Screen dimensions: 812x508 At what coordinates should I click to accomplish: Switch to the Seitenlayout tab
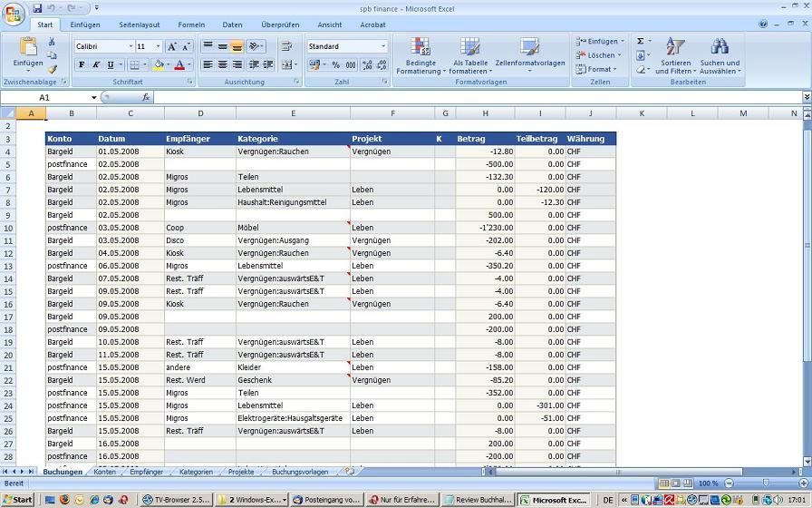coord(140,24)
